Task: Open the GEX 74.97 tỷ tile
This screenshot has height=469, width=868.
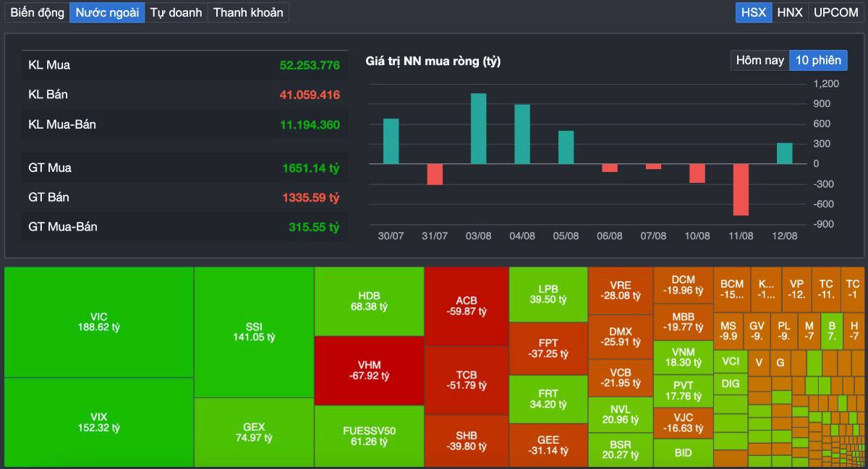Action: [x=254, y=432]
